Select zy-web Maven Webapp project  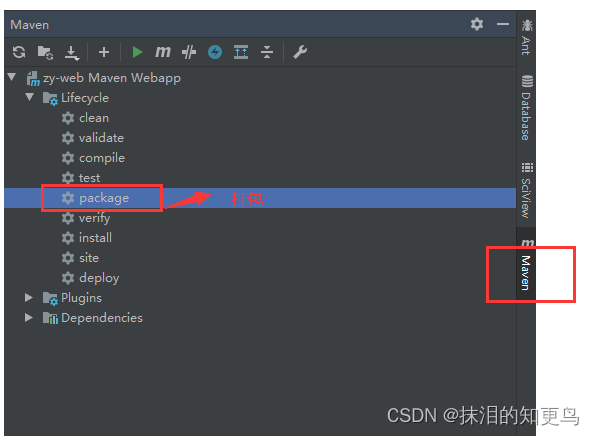coord(112,78)
